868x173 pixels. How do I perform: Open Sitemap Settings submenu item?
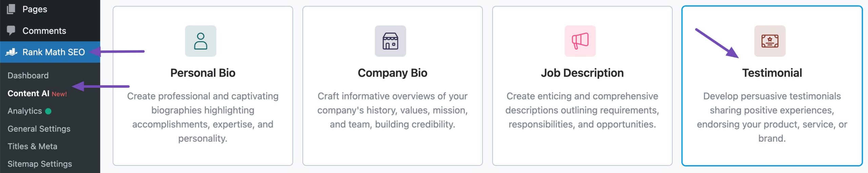coord(40,164)
